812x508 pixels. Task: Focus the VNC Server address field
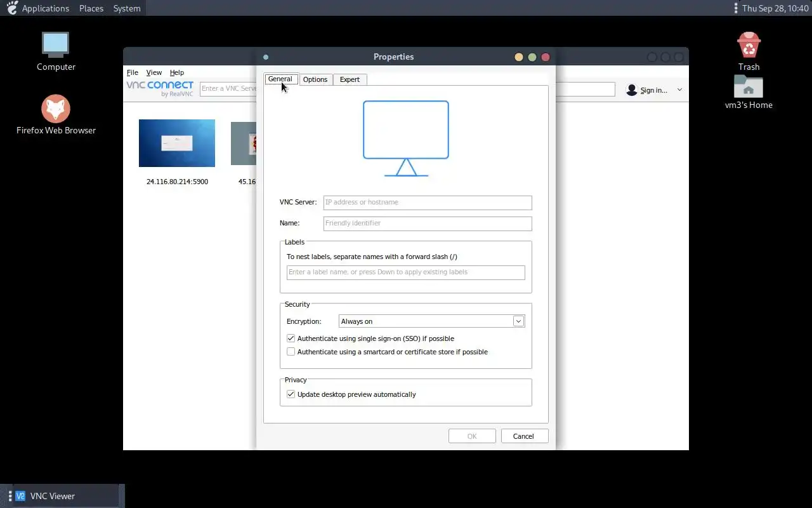428,203
